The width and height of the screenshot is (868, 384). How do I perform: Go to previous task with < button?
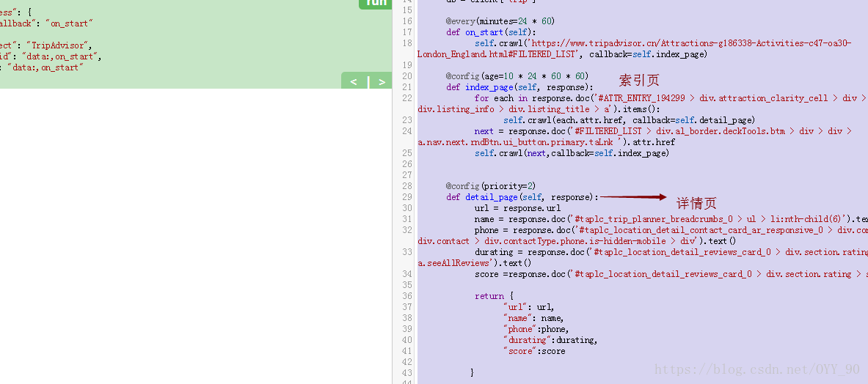(354, 82)
